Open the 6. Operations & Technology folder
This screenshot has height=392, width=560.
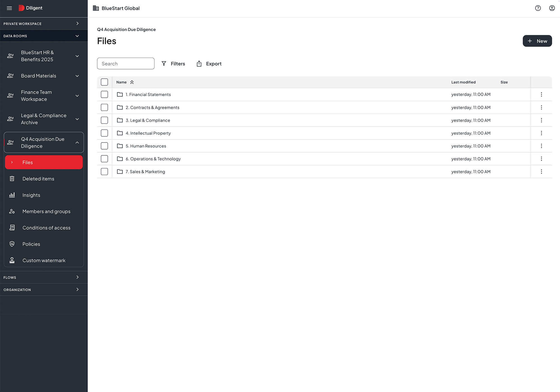point(153,159)
